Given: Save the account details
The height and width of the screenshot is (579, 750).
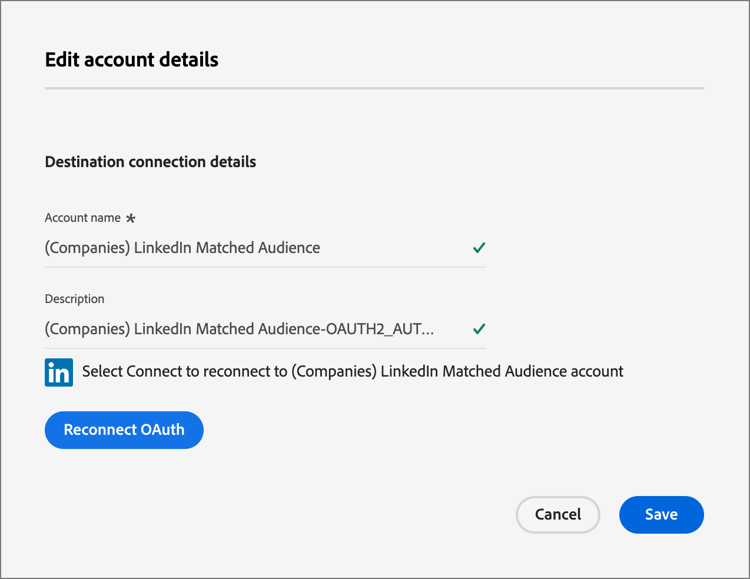Looking at the screenshot, I should coord(661,514).
